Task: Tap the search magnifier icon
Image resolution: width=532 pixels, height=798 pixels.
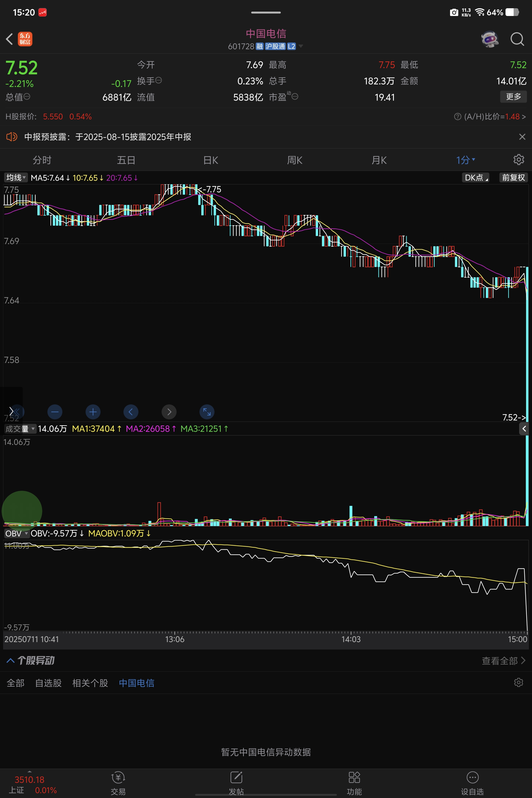Action: pyautogui.click(x=517, y=39)
